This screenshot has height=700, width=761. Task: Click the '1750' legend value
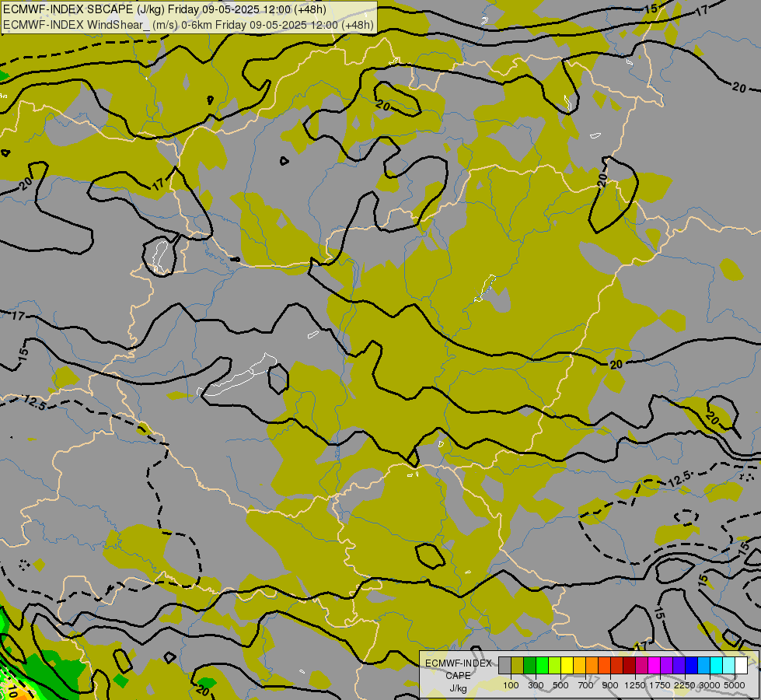(x=660, y=685)
